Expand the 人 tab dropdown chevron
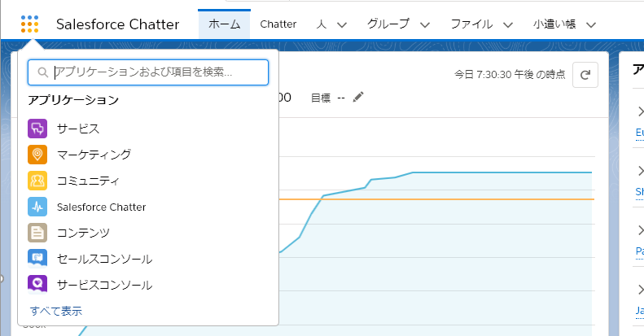The image size is (644, 336). [342, 25]
